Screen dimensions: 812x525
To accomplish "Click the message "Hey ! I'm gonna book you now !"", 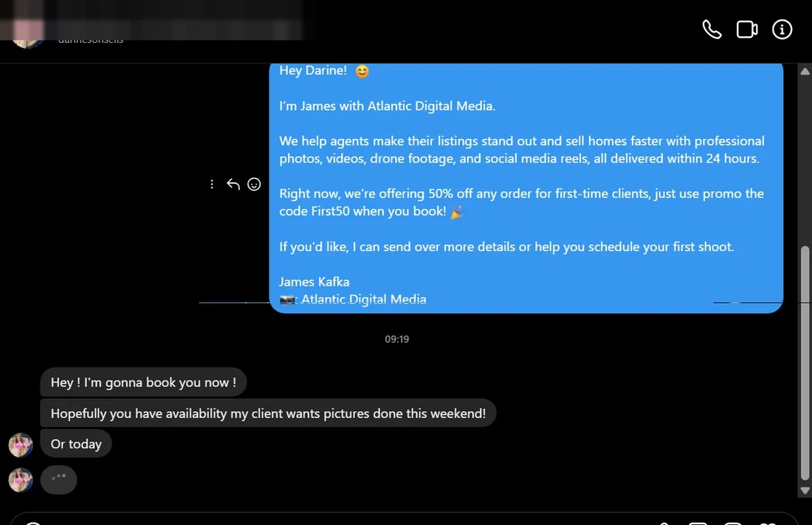I will tap(143, 382).
